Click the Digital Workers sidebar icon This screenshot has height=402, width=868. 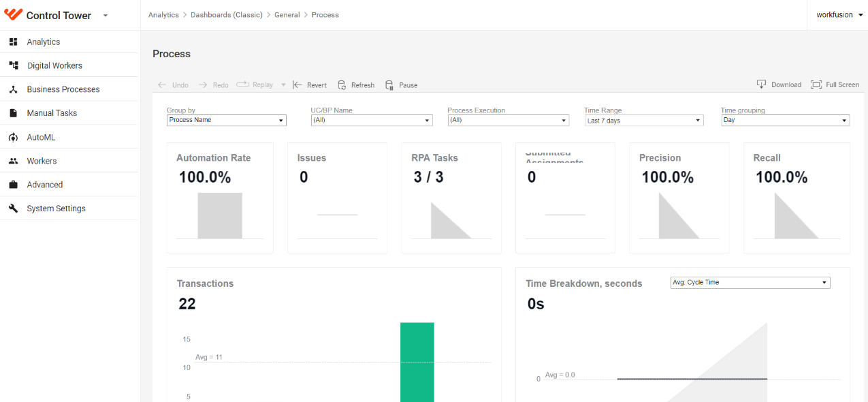[13, 65]
